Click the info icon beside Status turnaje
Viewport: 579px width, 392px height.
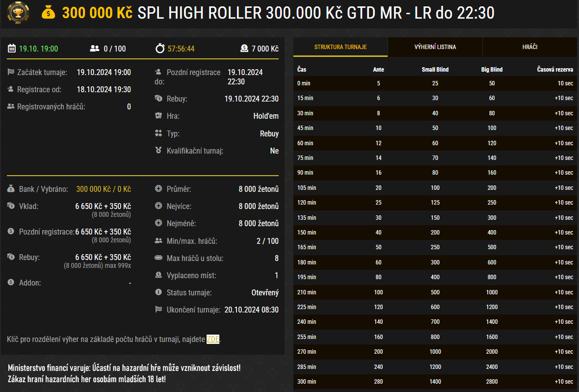pyautogui.click(x=158, y=292)
